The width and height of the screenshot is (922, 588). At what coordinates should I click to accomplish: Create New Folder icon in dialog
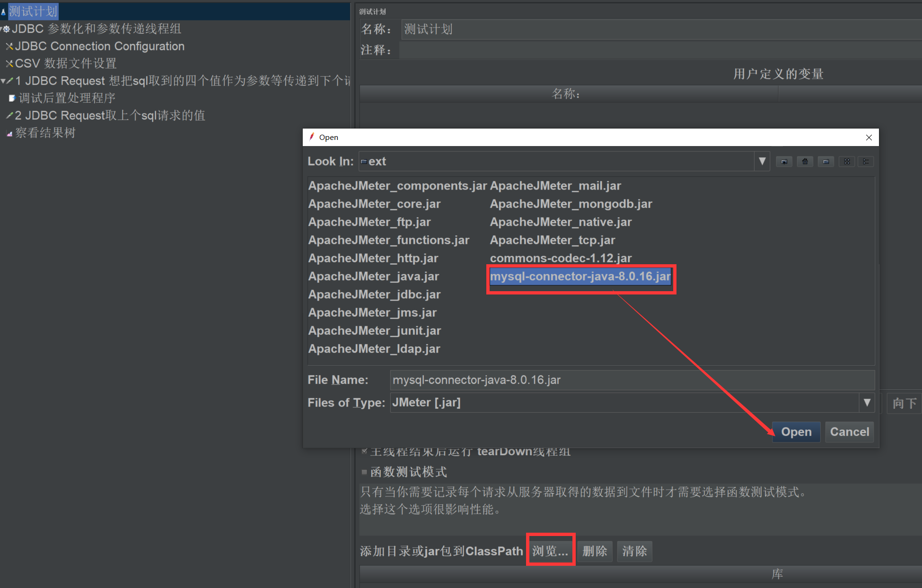click(825, 162)
